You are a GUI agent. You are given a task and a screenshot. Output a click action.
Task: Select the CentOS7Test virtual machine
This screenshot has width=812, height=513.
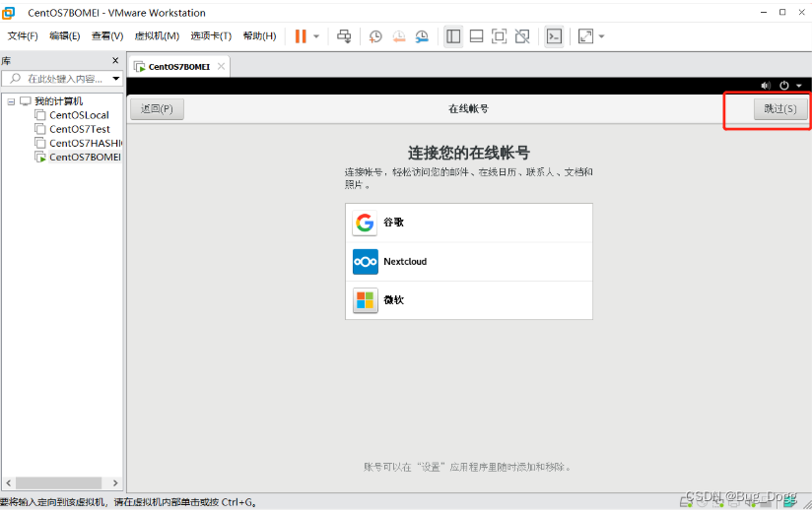click(x=80, y=129)
